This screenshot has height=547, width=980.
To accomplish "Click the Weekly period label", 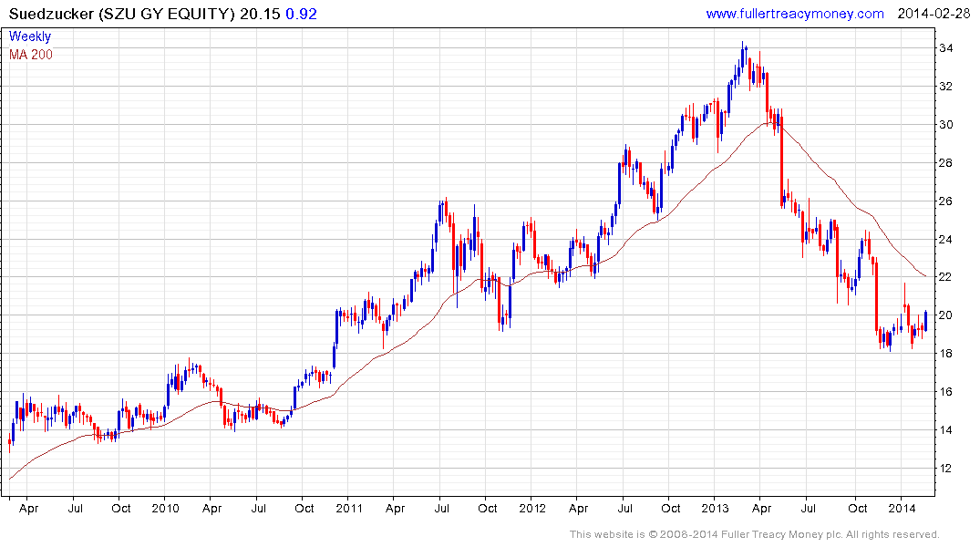I will click(x=30, y=36).
